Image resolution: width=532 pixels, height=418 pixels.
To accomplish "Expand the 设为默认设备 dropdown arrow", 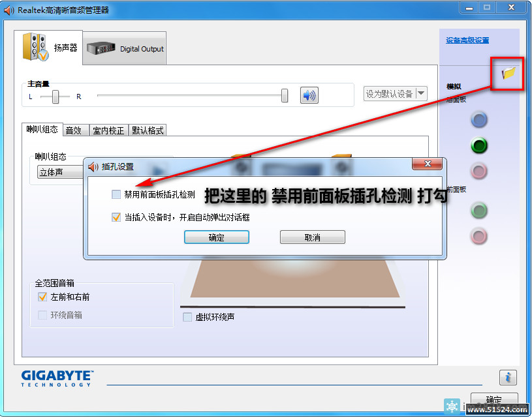I will coord(421,93).
